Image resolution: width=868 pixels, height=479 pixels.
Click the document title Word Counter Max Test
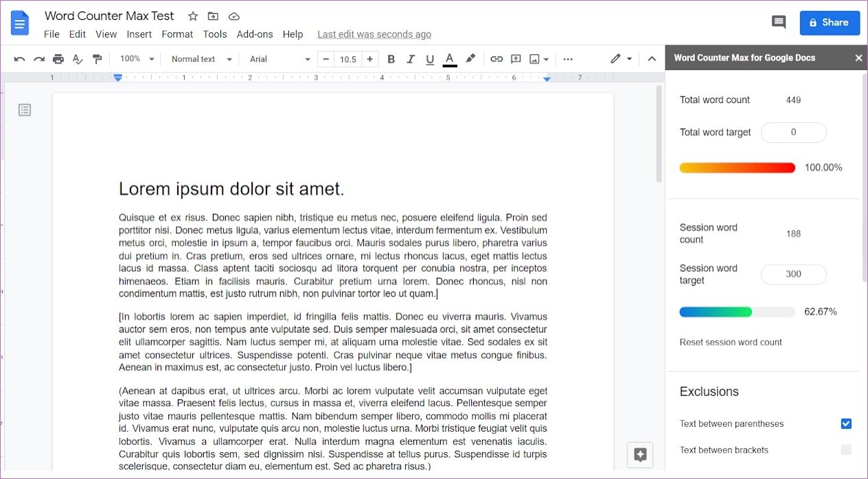pos(109,16)
